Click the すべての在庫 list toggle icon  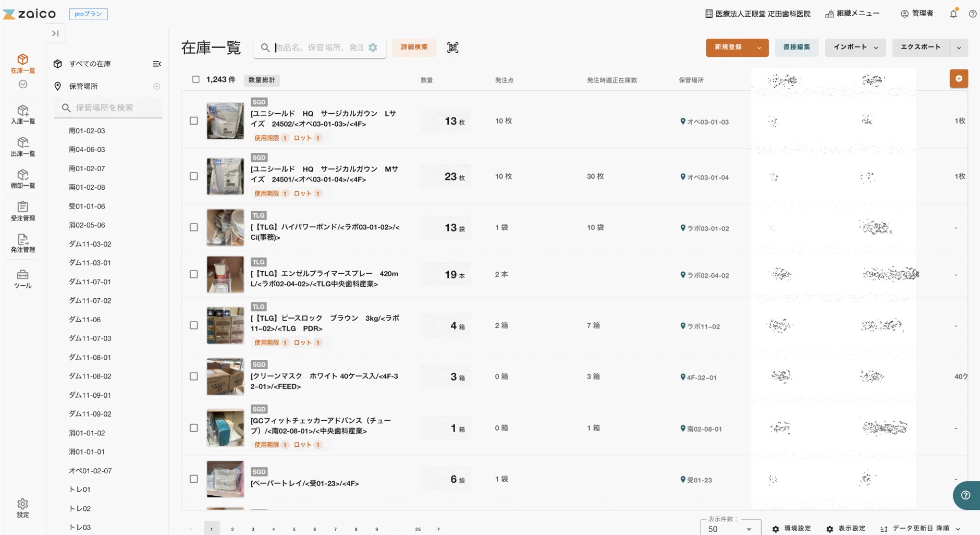157,64
